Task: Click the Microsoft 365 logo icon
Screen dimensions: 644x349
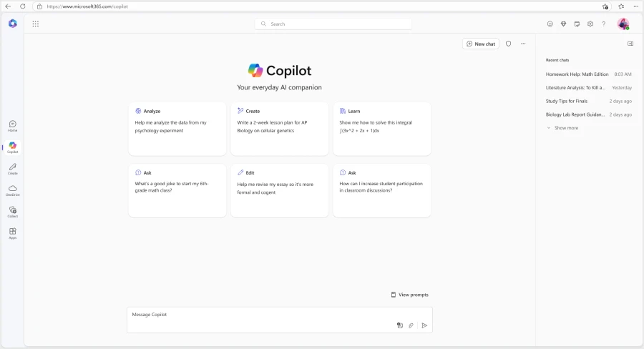Action: click(x=13, y=24)
